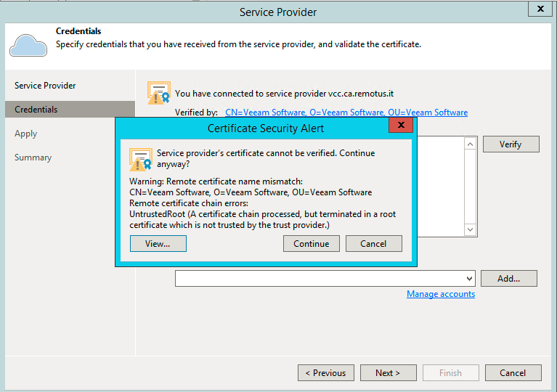Click the Add... account button

pos(508,278)
